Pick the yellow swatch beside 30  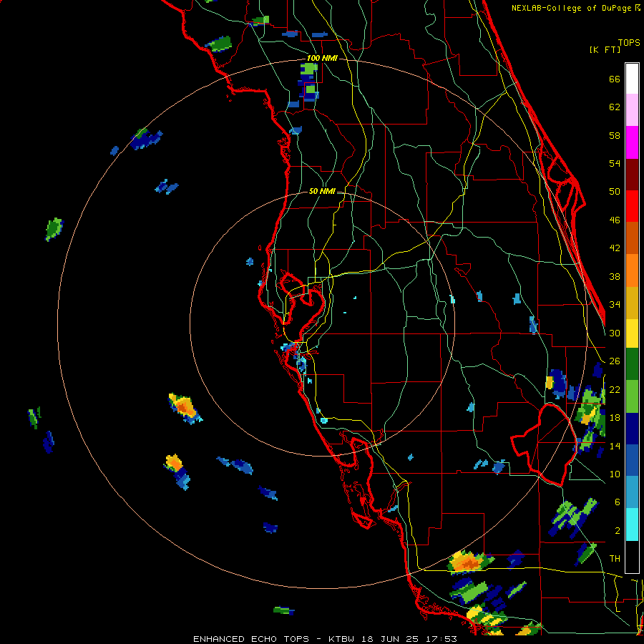click(632, 333)
